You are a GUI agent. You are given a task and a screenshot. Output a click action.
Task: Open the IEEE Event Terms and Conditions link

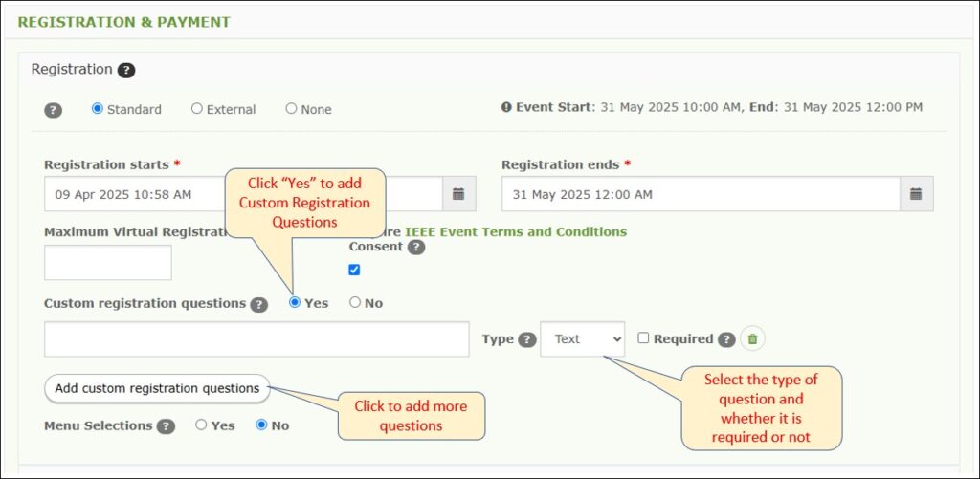[516, 231]
